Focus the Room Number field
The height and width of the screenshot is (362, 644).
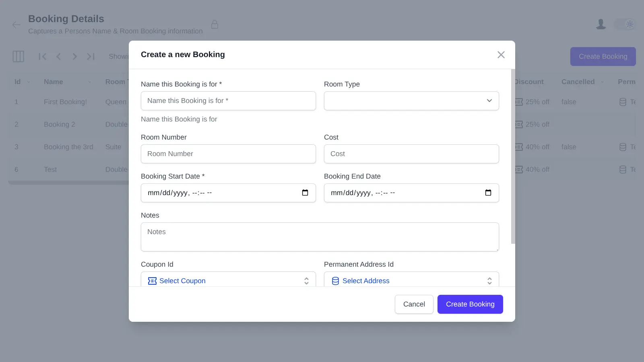pyautogui.click(x=228, y=154)
